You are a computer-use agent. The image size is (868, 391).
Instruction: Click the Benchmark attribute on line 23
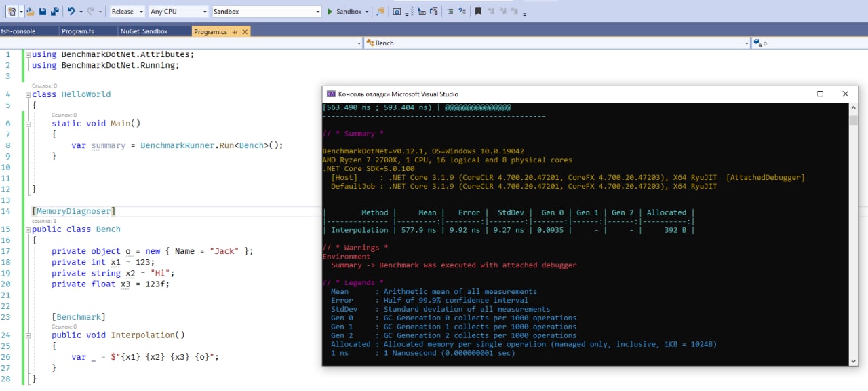[x=79, y=317]
